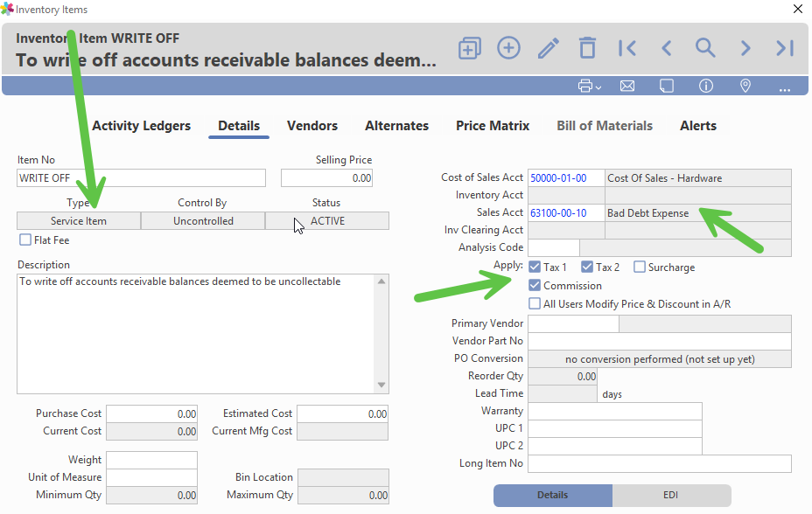This screenshot has height=514, width=812.
Task: Switch to the EDI view
Action: 670,495
